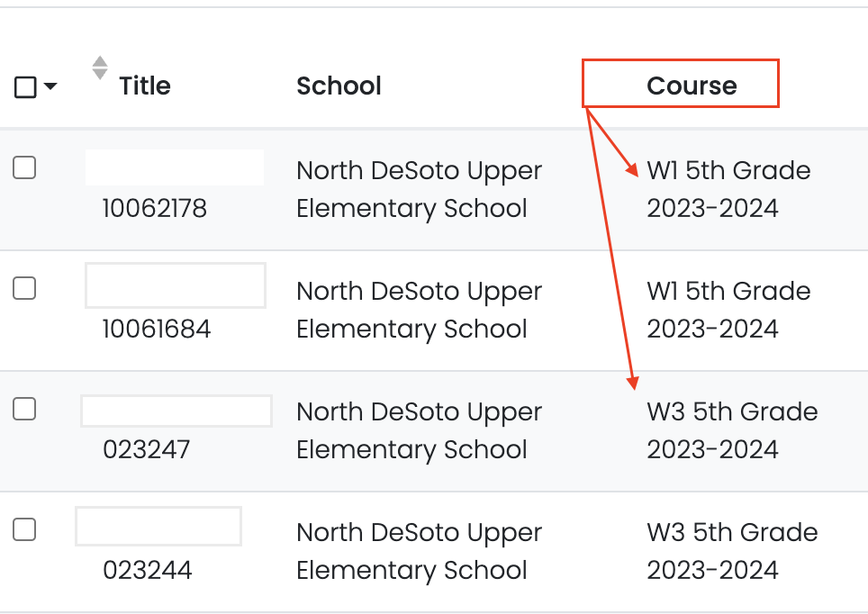Viewport: 868px width, 614px height.
Task: Click last row's W3 5th Grade course
Action: point(731,551)
